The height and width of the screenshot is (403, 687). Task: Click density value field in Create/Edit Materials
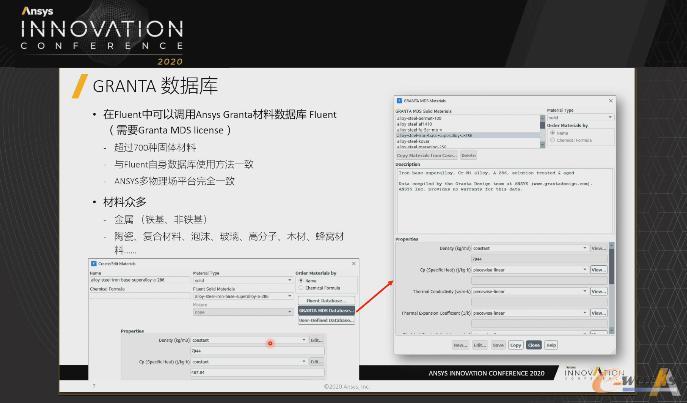click(258, 351)
